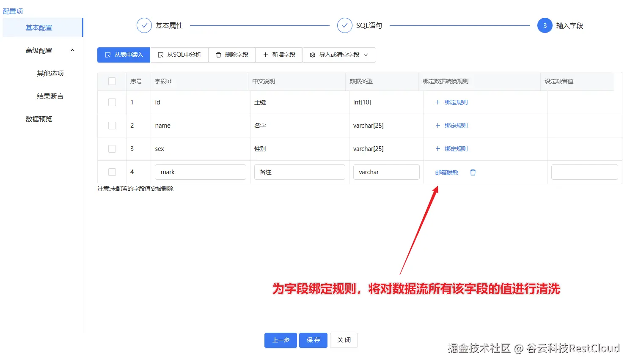Collapse the 高级配置 section chevron

click(72, 50)
